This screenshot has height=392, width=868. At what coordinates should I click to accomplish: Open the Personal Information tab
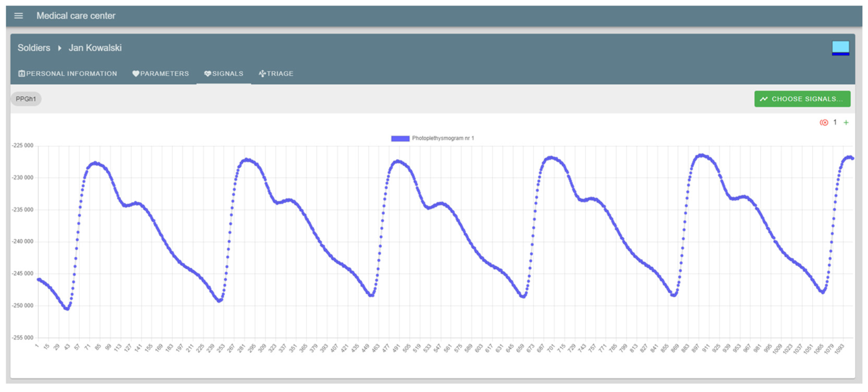point(71,73)
